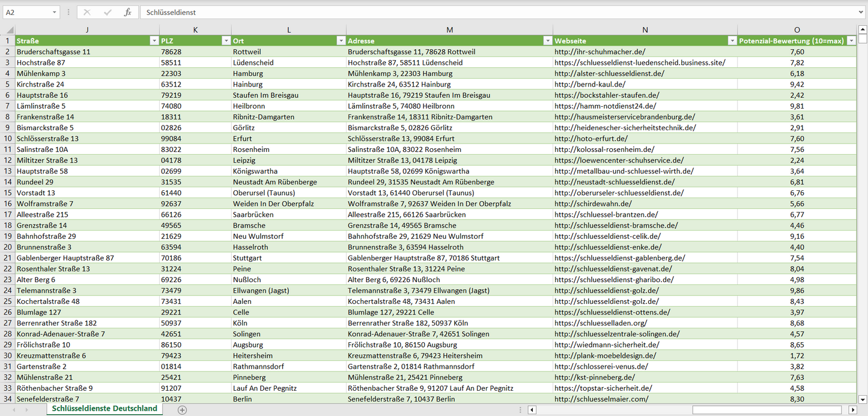The height and width of the screenshot is (416, 868).
Task: Click the Cancel entry X icon
Action: pos(87,12)
